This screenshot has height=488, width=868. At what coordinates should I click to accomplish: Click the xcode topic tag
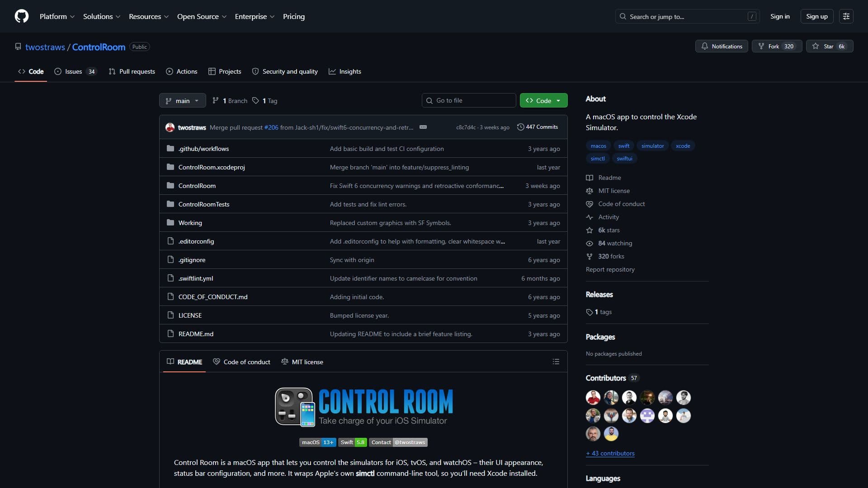[x=683, y=145]
